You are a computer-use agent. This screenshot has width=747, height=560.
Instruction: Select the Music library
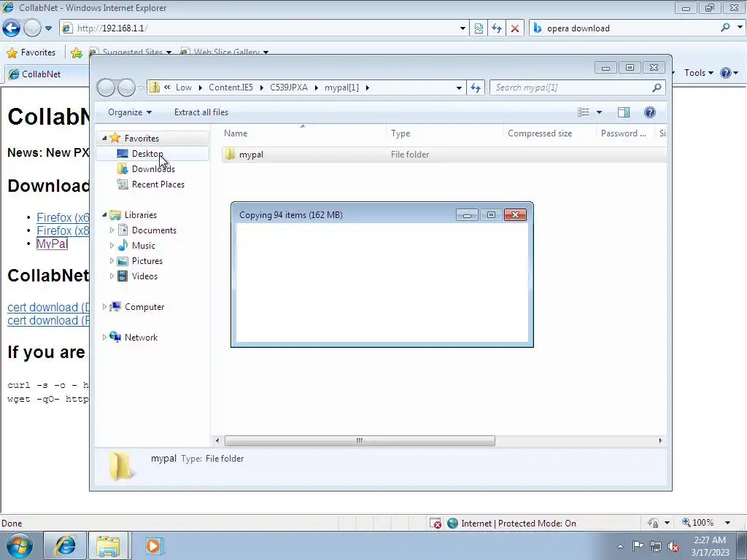pyautogui.click(x=144, y=246)
